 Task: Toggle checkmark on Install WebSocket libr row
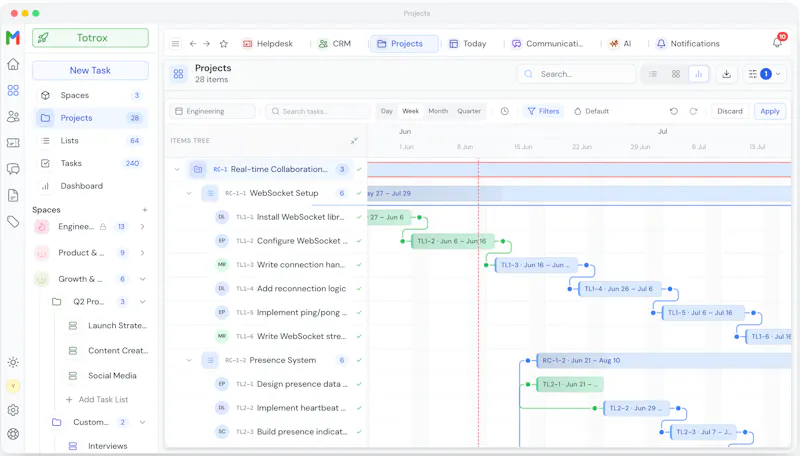tap(359, 217)
